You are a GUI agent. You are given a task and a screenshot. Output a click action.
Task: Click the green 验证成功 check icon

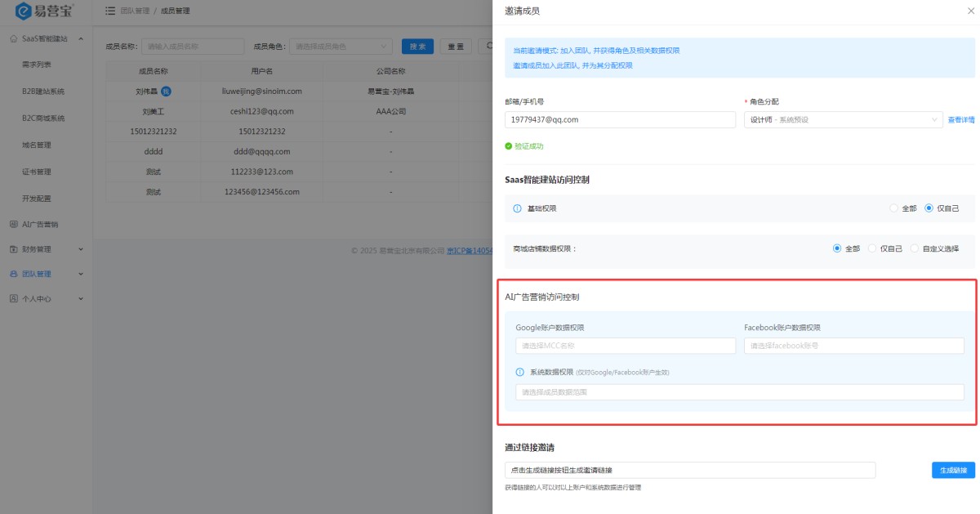pos(509,146)
